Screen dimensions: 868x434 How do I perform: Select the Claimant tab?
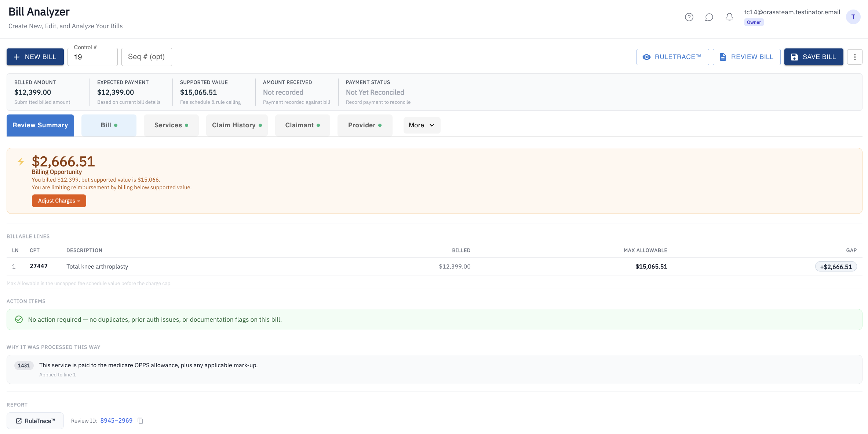pos(303,125)
